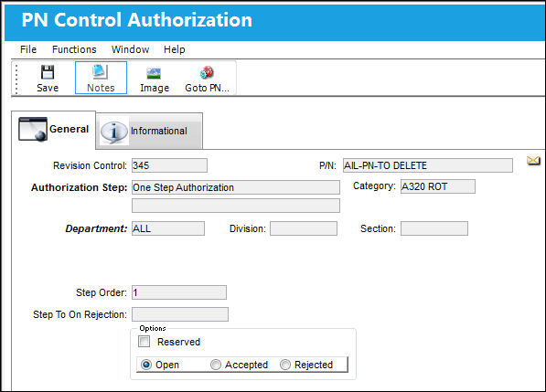The height and width of the screenshot is (392, 546).
Task: Click the Step To On Rejection field
Action: point(180,314)
